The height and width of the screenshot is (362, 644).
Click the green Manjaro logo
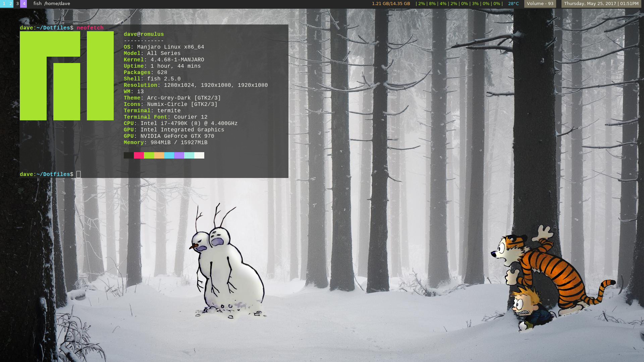[66, 76]
